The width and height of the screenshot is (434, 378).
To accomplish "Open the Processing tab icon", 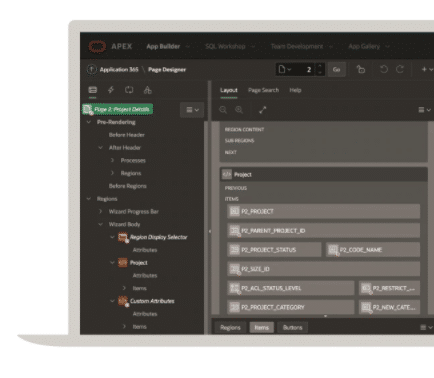I will coord(129,90).
